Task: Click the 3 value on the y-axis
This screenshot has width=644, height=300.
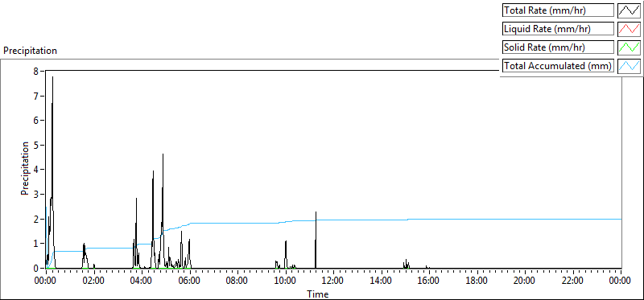Action: [x=35, y=194]
